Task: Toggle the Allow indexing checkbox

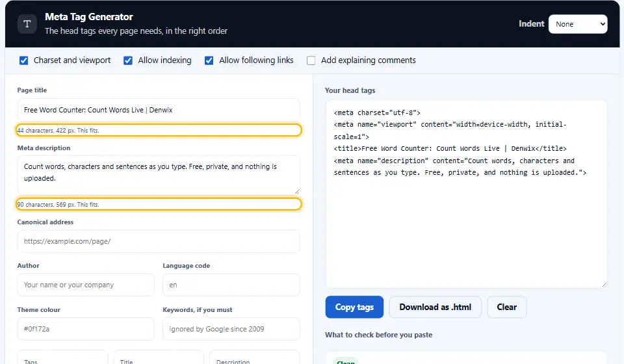Action: tap(128, 60)
